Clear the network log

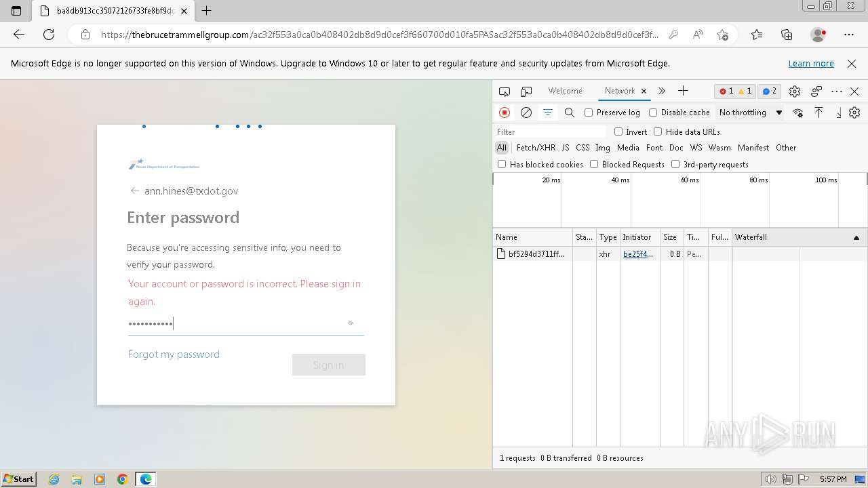click(526, 113)
